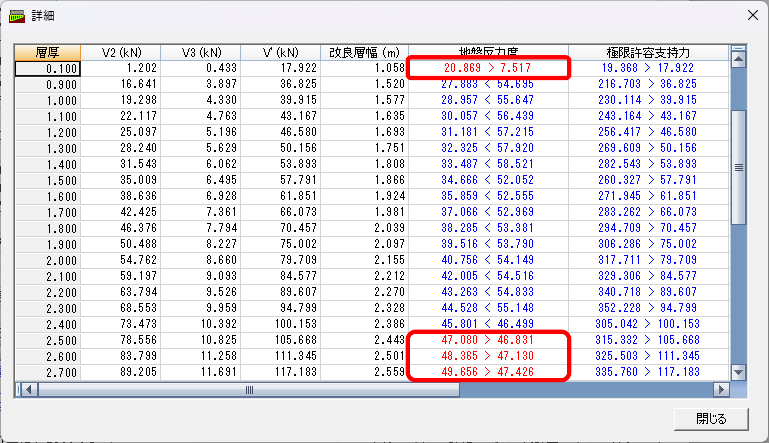The image size is (769, 443).
Task: Click V3 value 10.392
Action: click(x=201, y=324)
